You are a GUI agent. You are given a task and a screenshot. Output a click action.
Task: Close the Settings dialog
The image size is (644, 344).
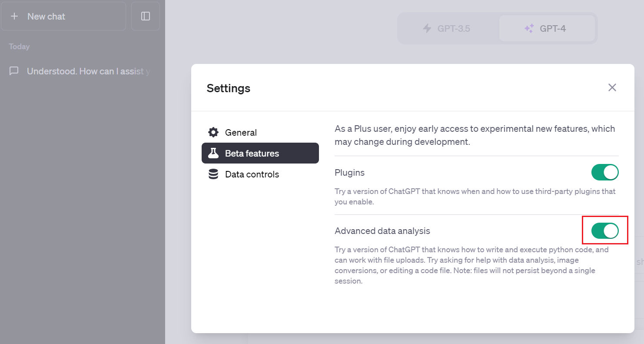(x=612, y=87)
